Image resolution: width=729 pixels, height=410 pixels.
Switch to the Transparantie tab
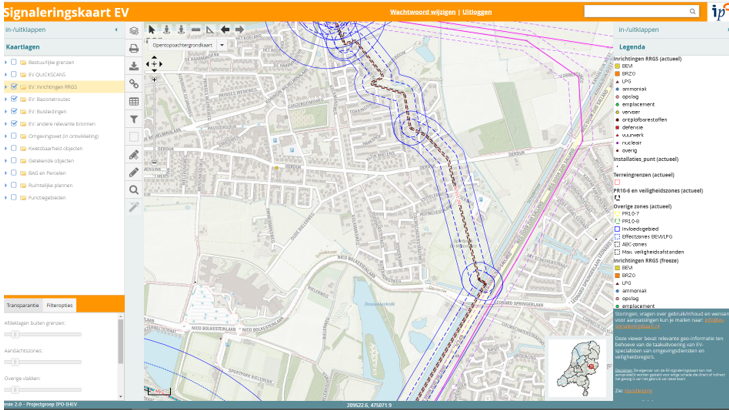tap(23, 304)
